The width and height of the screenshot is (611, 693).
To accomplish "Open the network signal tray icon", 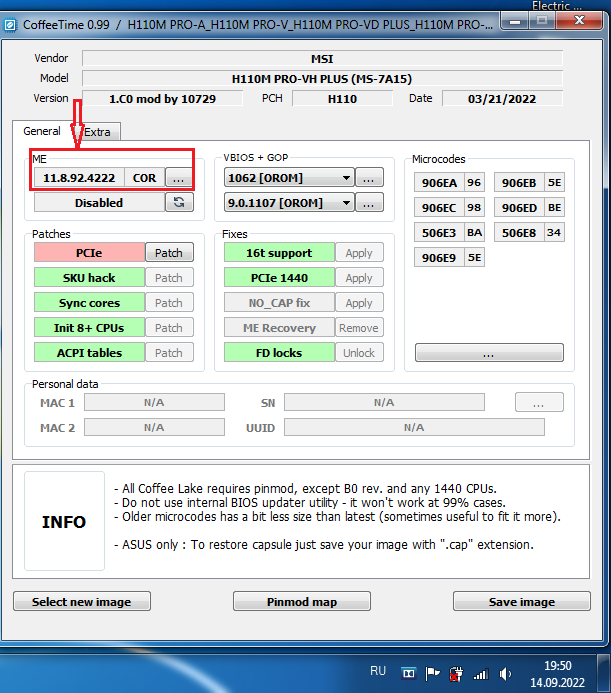I will tap(481, 674).
